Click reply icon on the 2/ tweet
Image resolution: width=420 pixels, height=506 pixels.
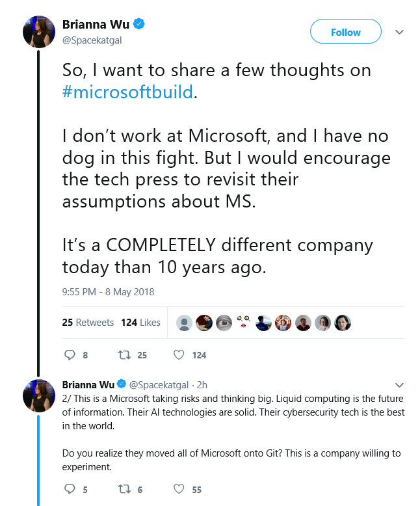70,489
